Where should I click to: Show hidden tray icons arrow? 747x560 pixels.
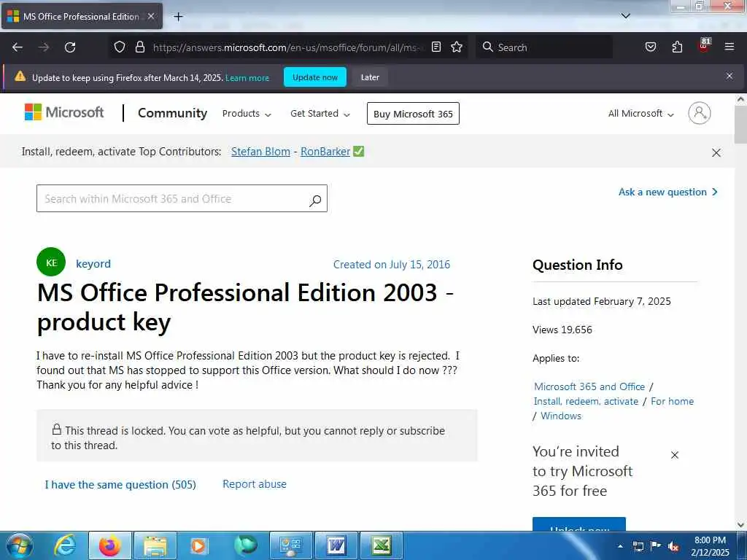(620, 546)
